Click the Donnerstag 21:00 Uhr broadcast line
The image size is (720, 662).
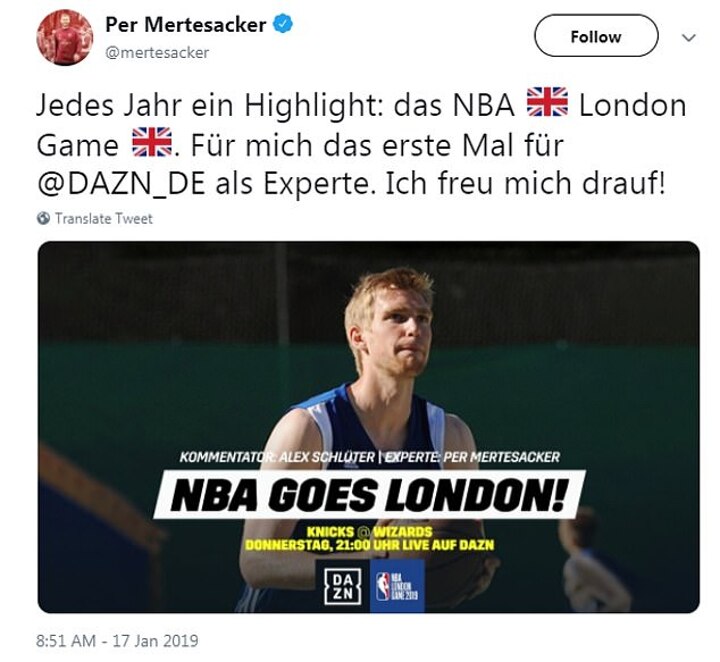(x=370, y=545)
